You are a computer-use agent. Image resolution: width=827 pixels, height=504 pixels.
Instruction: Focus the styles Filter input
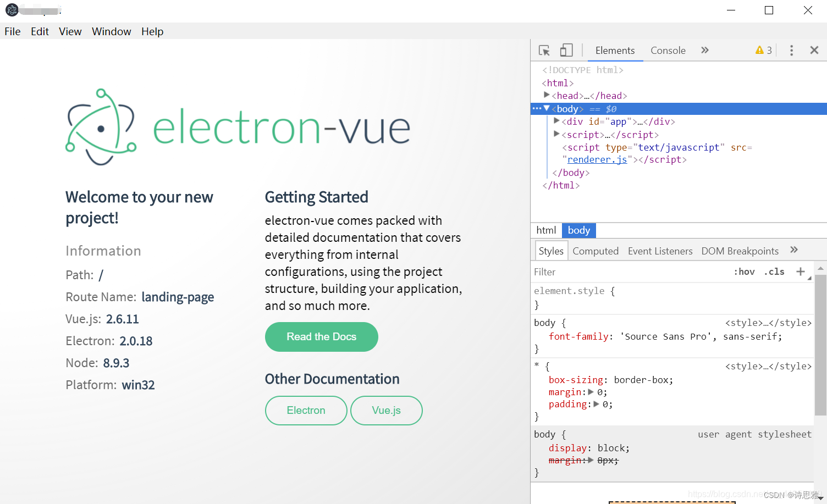click(630, 272)
